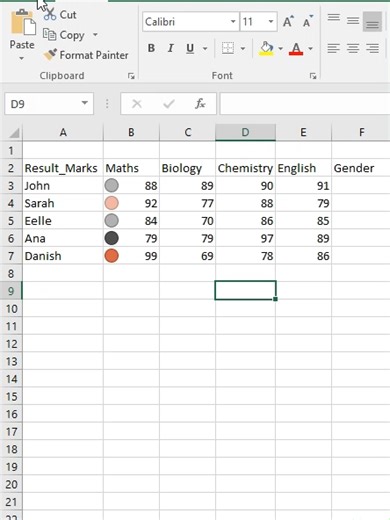The image size is (390, 520).
Task: Apply the Borders icon
Action: click(x=228, y=48)
